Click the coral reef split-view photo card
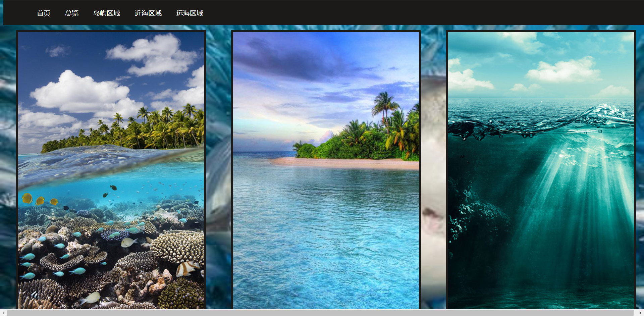Screen dimensions: 644x316 tap(111, 170)
